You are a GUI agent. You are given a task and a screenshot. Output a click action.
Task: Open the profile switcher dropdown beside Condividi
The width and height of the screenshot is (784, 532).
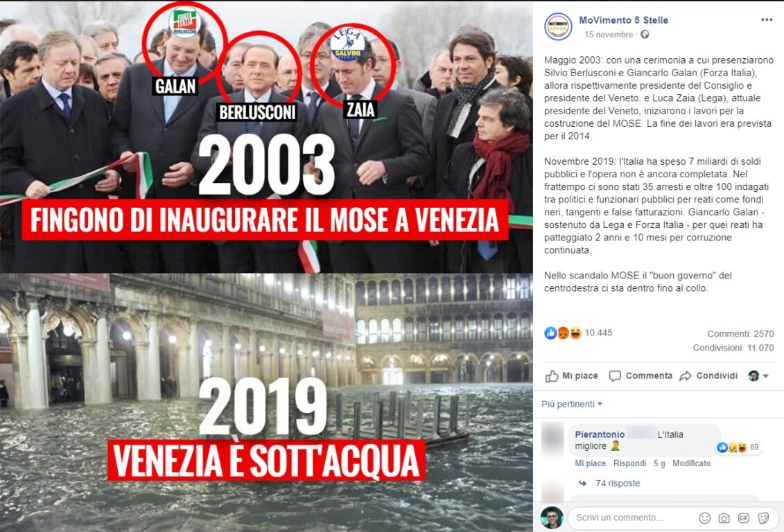(758, 375)
